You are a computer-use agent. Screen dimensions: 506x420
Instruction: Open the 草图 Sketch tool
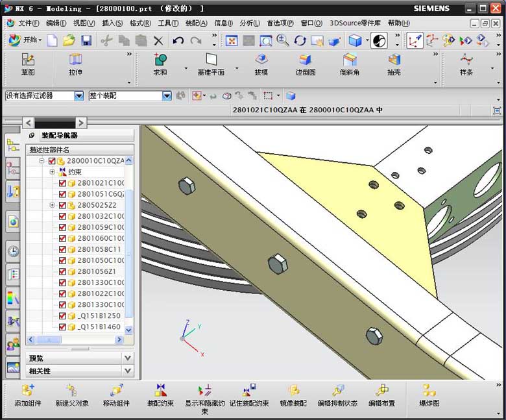28,65
